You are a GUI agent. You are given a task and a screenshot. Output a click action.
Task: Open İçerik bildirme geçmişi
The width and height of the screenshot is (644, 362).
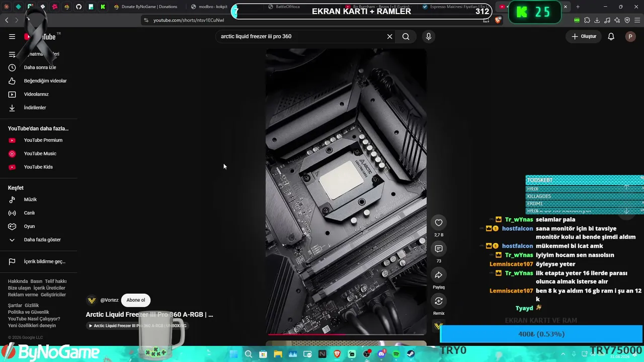point(40,261)
